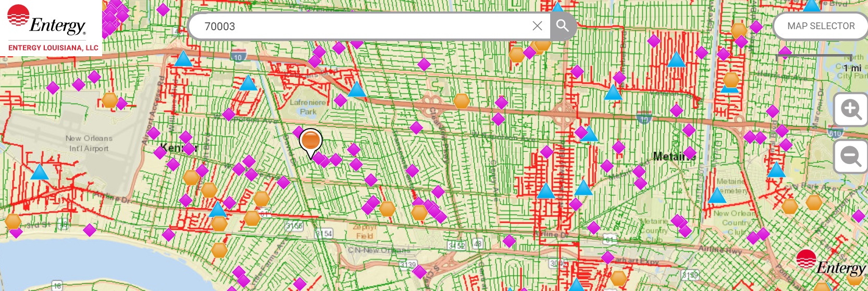Image resolution: width=868 pixels, height=291 pixels.
Task: Click the 610 interstate shield
Action: [x=835, y=133]
